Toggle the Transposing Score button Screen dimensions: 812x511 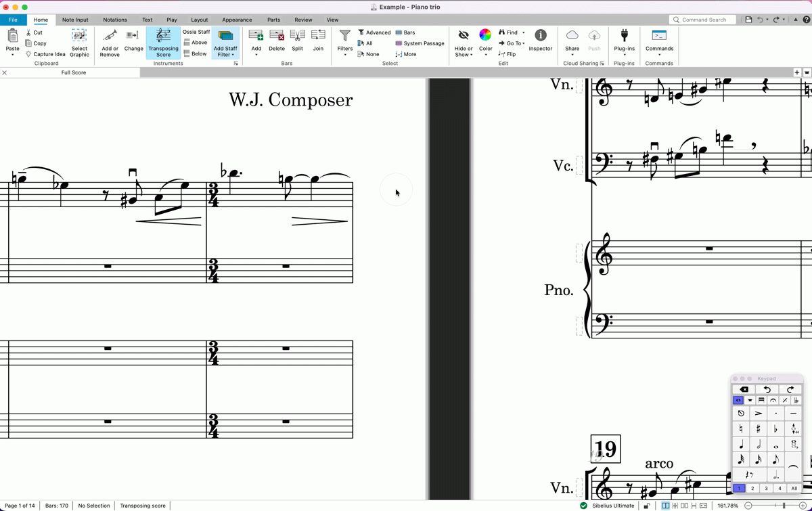(163, 42)
